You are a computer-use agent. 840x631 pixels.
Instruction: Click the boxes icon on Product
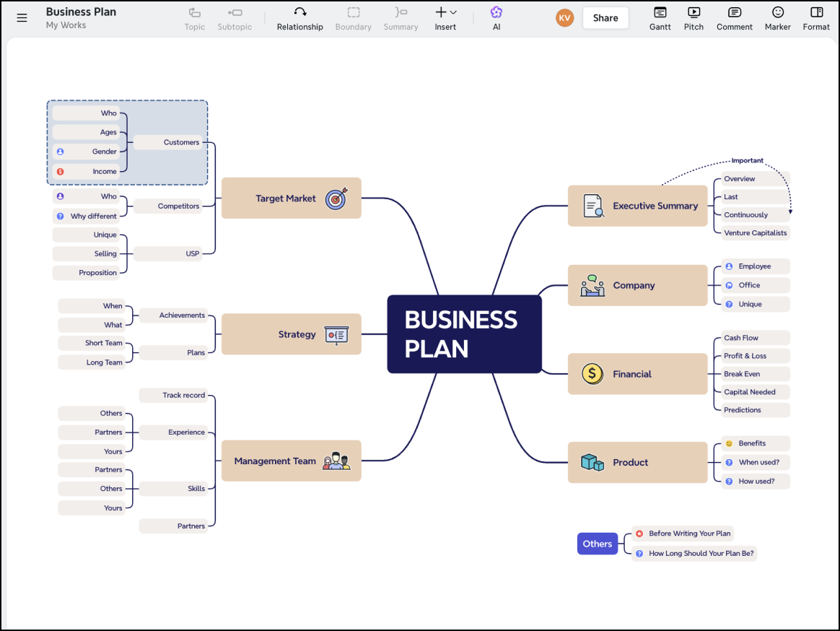[592, 462]
